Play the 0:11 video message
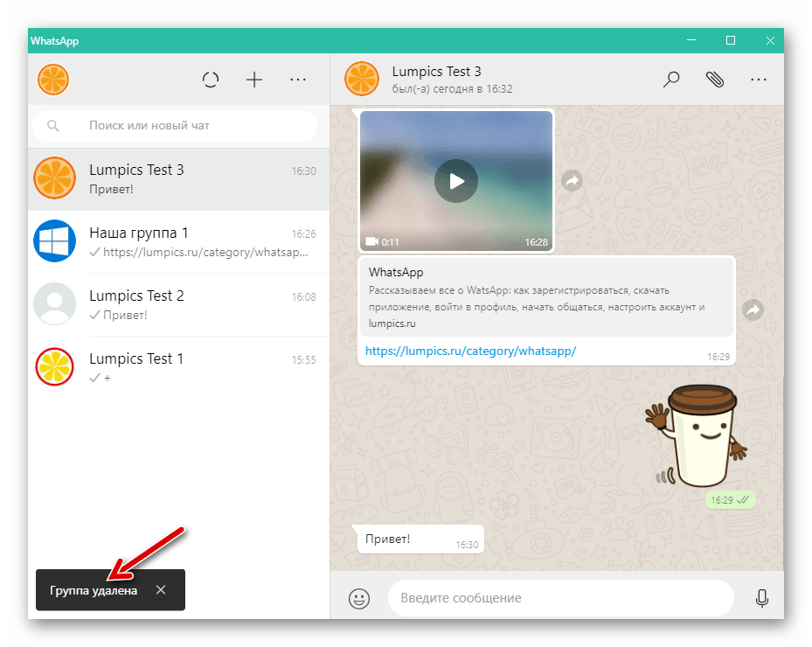The width and height of the screenshot is (812, 647). [x=456, y=181]
